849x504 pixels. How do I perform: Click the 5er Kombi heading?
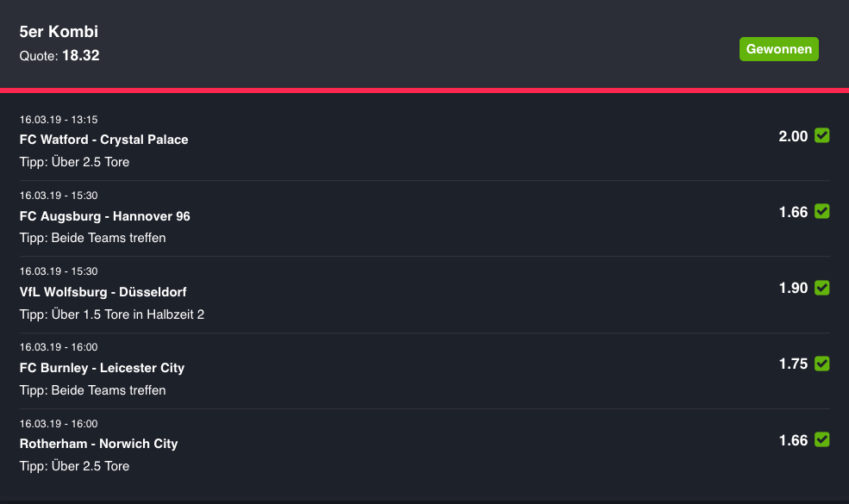click(x=59, y=31)
